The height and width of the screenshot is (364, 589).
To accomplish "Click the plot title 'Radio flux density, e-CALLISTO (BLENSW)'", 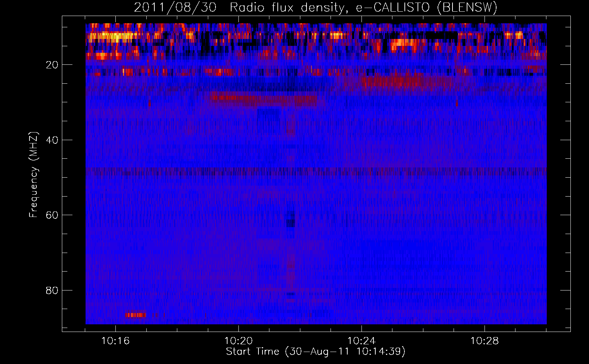I will click(x=363, y=7).
